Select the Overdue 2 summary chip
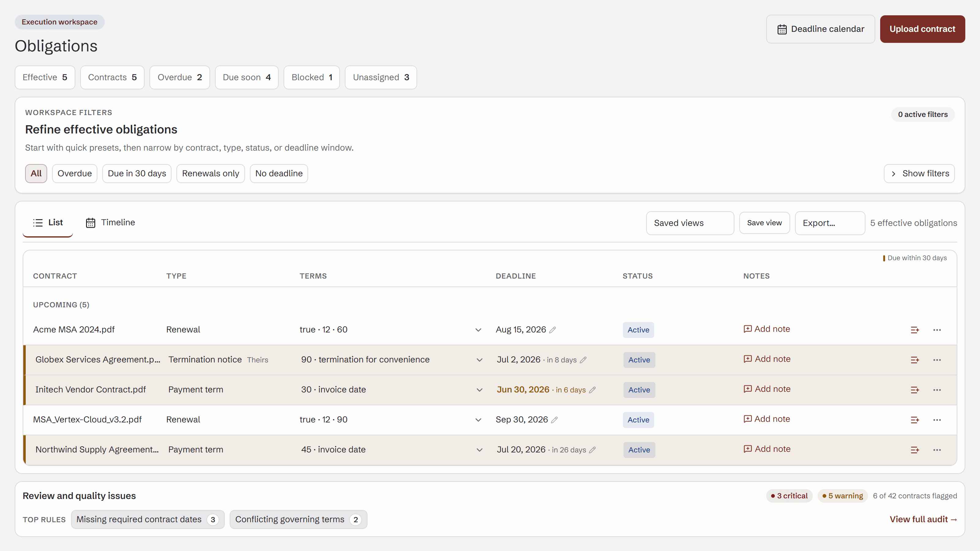The image size is (980, 551). click(x=179, y=77)
